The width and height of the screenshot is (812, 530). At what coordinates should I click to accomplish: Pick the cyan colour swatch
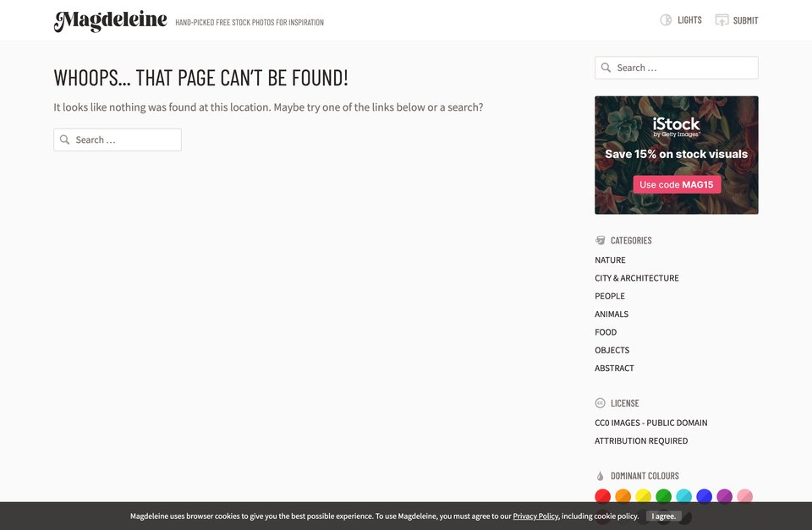pyautogui.click(x=683, y=496)
